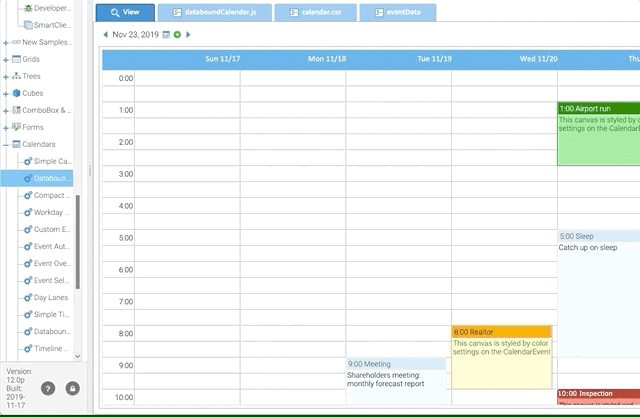Click the previous week arrow
The width and height of the screenshot is (640, 417).
pyautogui.click(x=106, y=35)
